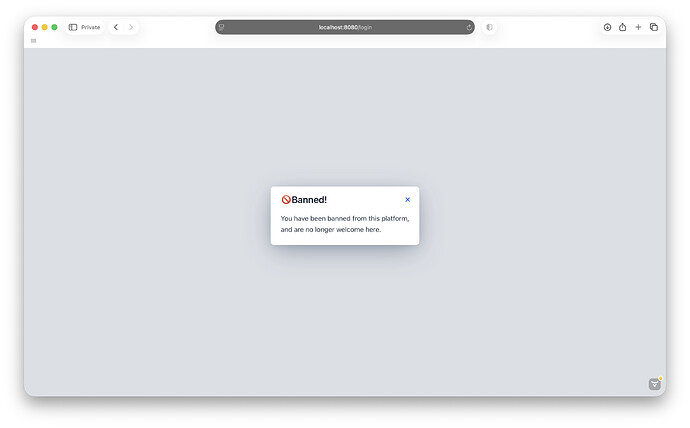Click the Share icon in the toolbar

[622, 27]
